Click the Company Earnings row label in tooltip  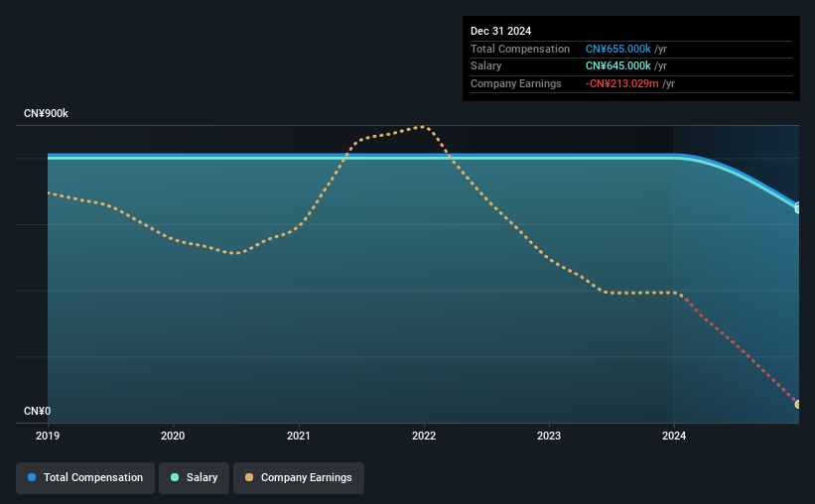(x=515, y=83)
